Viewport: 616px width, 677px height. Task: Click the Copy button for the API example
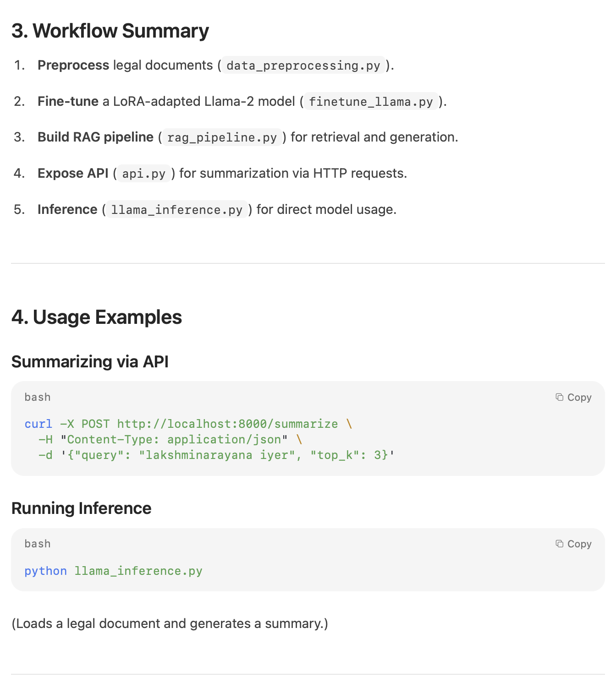click(573, 397)
